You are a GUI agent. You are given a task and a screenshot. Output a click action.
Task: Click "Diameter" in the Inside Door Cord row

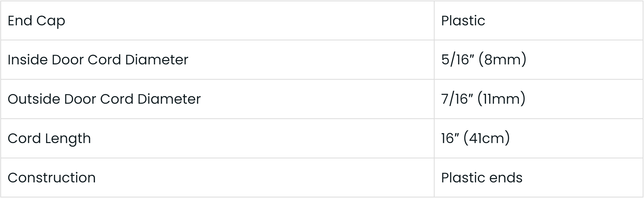[x=157, y=60]
